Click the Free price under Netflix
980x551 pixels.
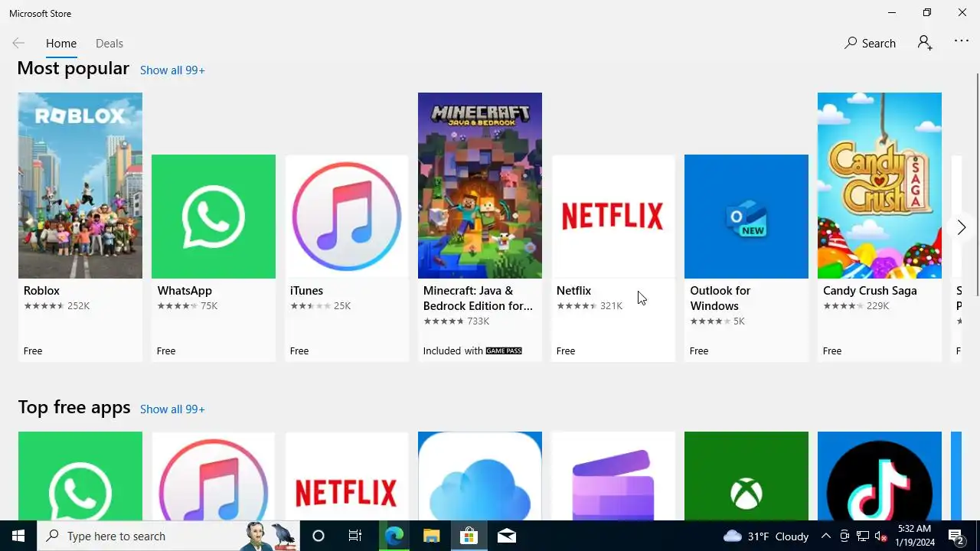pyautogui.click(x=566, y=351)
